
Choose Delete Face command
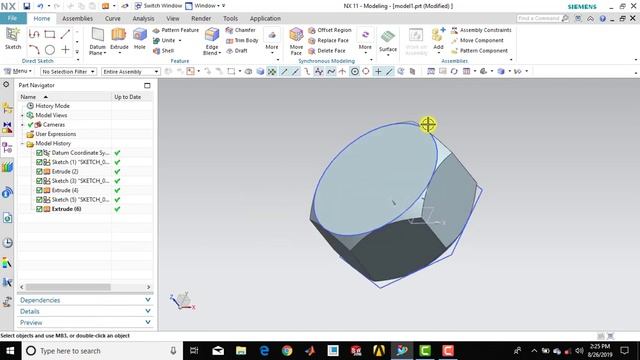click(327, 51)
